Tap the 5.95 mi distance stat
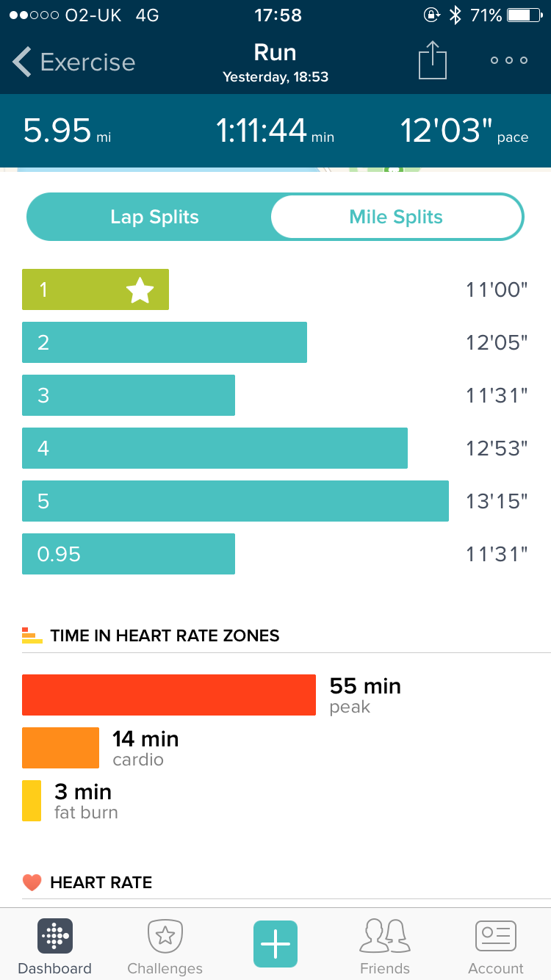Viewport: 551px width, 980px height. tap(66, 131)
